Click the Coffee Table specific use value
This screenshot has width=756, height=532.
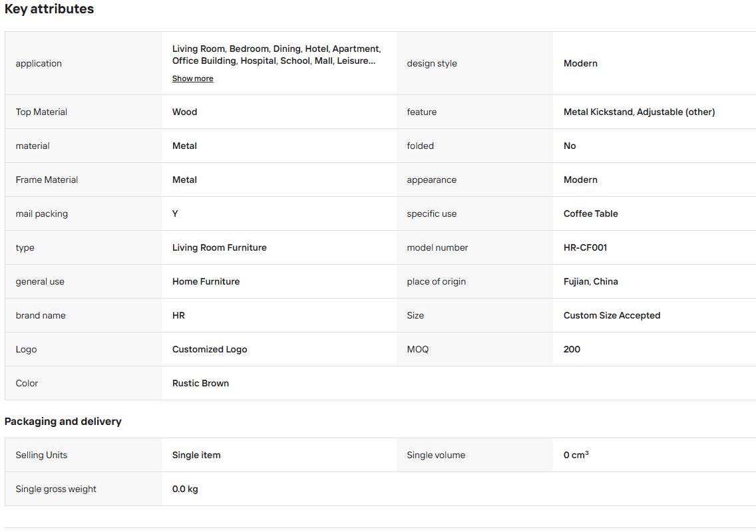point(591,213)
